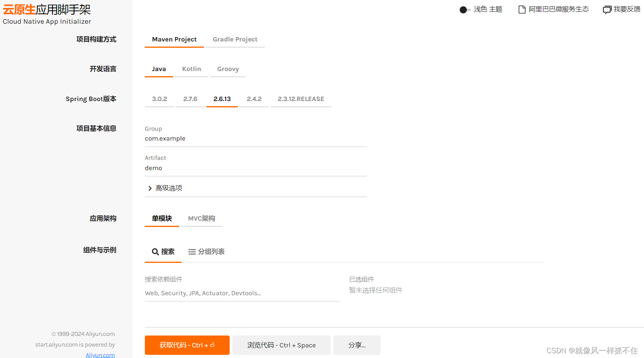Toggle the light theme switch
Screen dimensions: 644x358
coord(465,9)
